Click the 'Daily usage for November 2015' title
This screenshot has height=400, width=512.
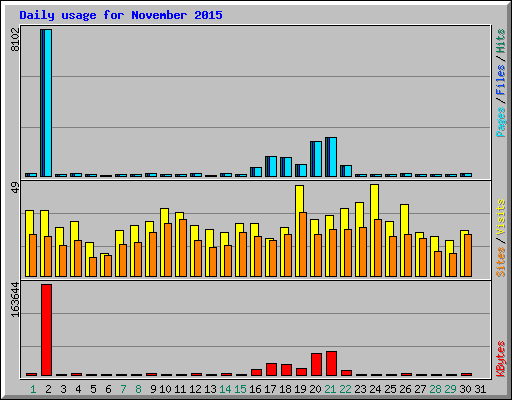[x=121, y=15]
